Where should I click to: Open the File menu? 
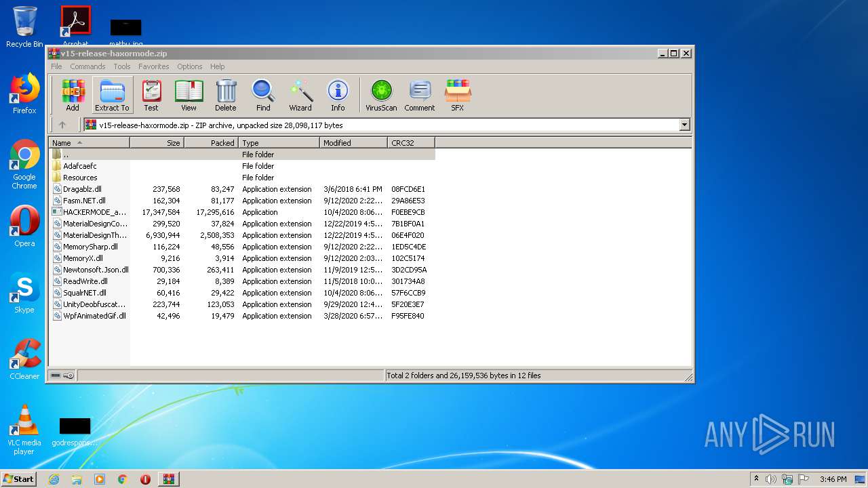(x=56, y=66)
